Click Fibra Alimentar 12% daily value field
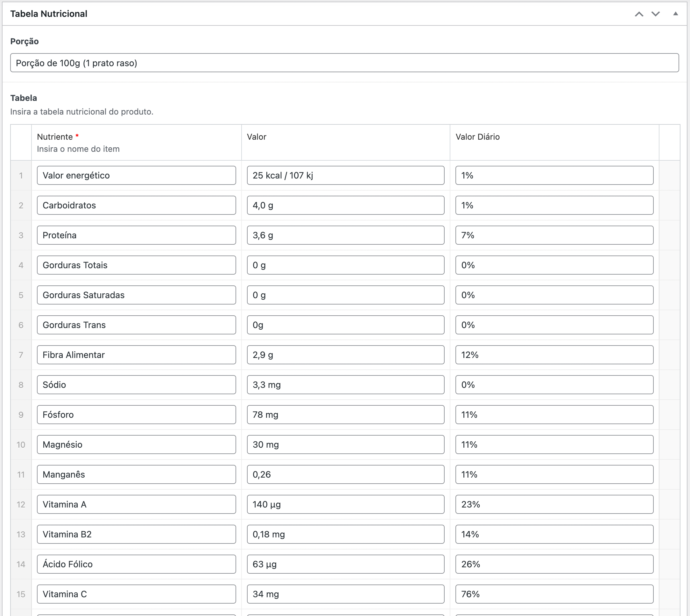The width and height of the screenshot is (690, 616). pyautogui.click(x=554, y=355)
